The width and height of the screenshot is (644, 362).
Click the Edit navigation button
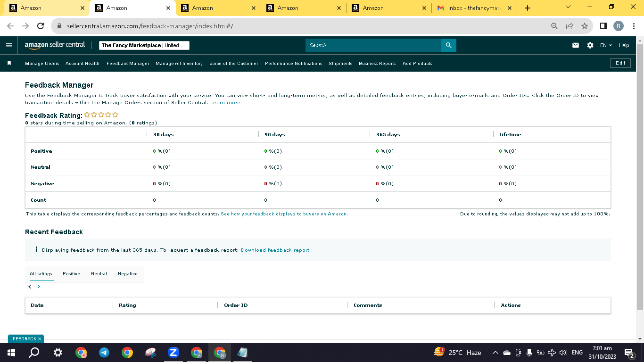click(x=620, y=63)
